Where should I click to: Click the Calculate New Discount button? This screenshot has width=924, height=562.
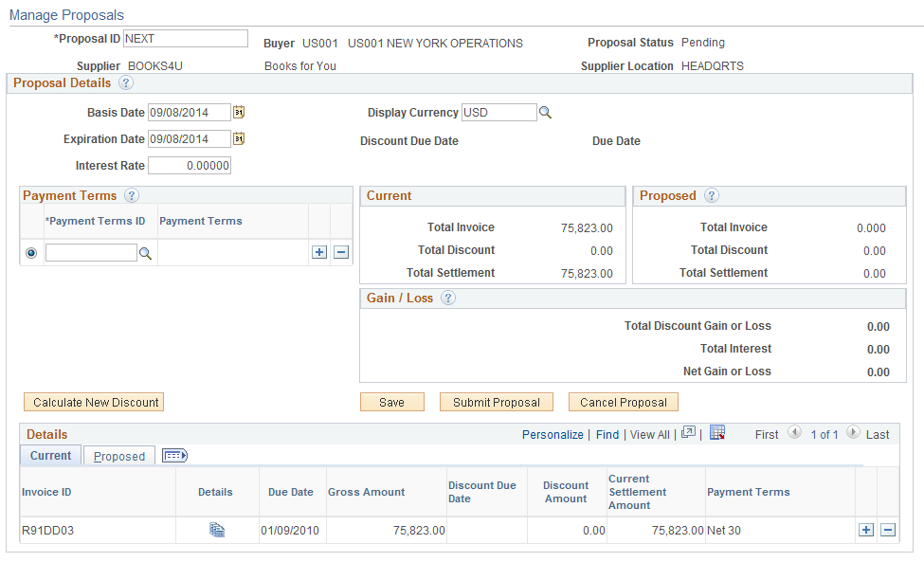[93, 402]
